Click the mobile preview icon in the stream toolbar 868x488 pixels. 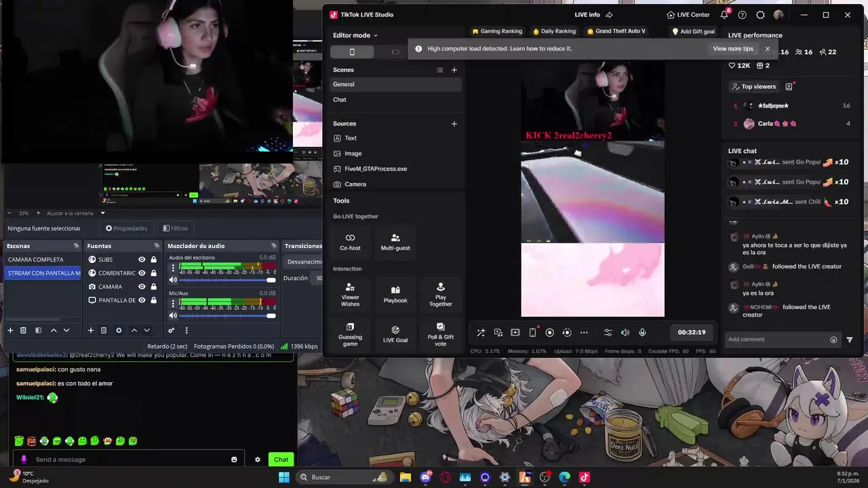point(532,332)
